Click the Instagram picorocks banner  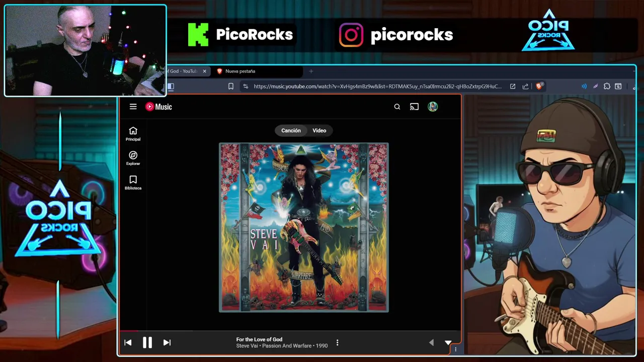pyautogui.click(x=396, y=35)
